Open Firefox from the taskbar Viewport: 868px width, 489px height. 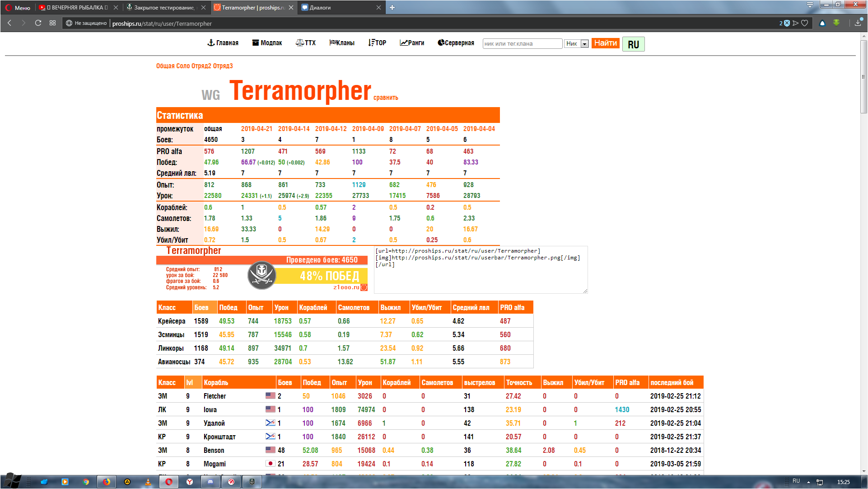coord(106,482)
